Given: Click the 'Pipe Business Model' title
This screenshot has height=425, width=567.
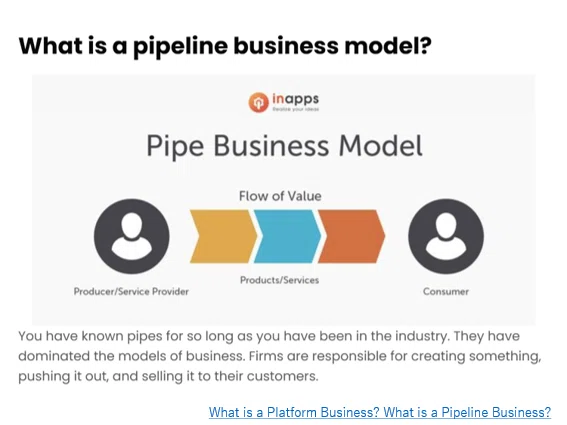Looking at the screenshot, I should click(284, 146).
